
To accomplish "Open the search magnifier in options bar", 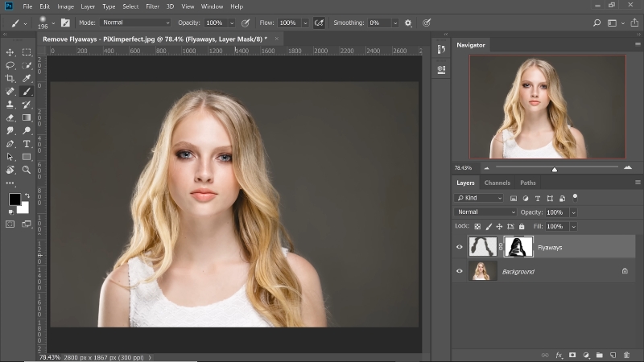I will 597,23.
